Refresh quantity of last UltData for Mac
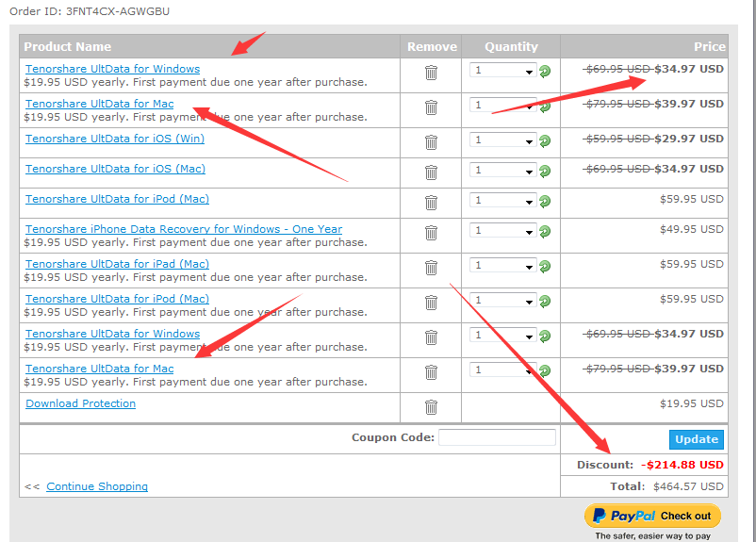Image resolution: width=756 pixels, height=542 pixels. (545, 370)
